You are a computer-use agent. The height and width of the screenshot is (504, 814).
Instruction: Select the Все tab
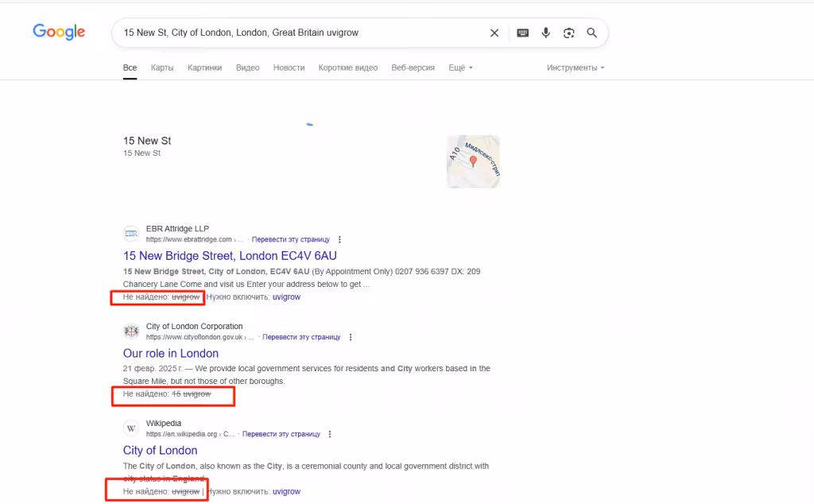point(130,68)
